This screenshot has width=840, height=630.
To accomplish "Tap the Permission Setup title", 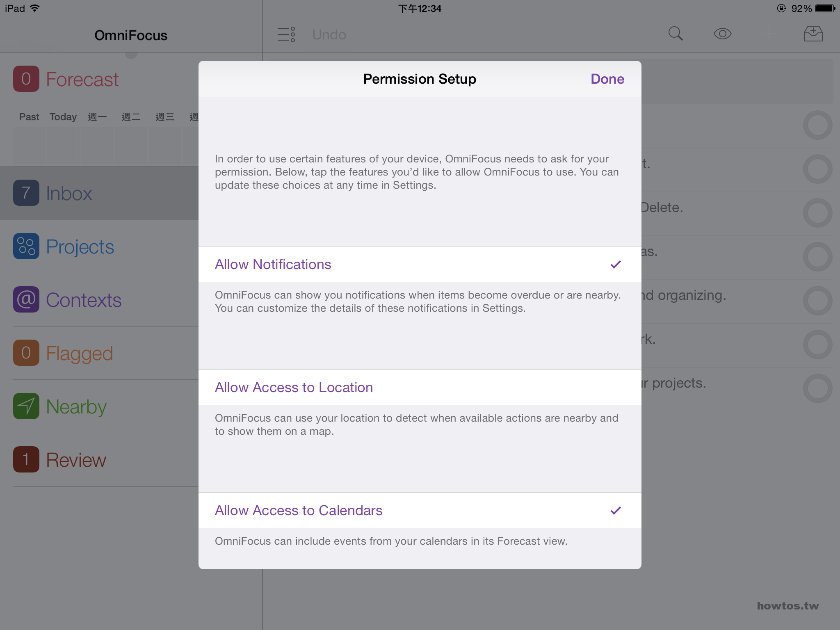I will click(x=420, y=79).
